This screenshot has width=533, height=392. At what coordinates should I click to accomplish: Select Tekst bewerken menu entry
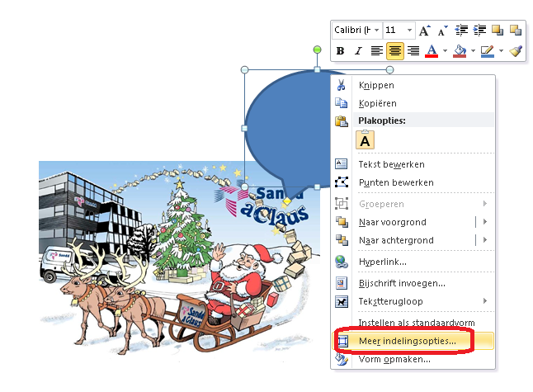pyautogui.click(x=392, y=164)
